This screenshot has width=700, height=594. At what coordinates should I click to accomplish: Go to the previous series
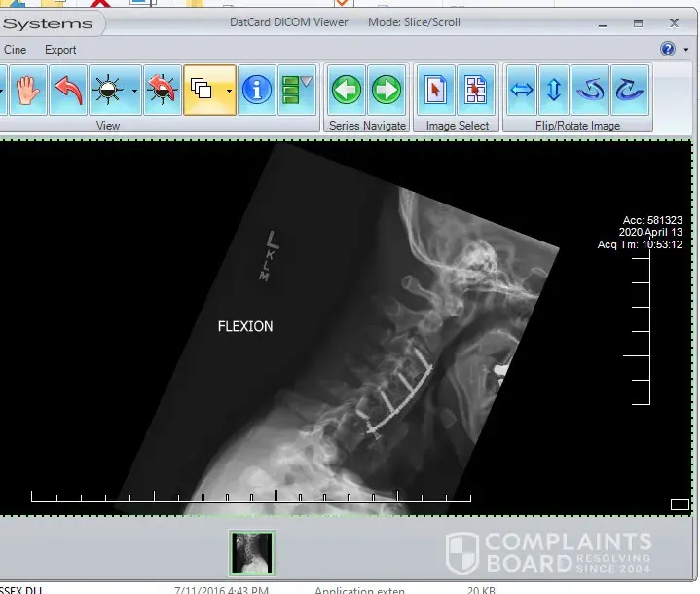tap(346, 91)
